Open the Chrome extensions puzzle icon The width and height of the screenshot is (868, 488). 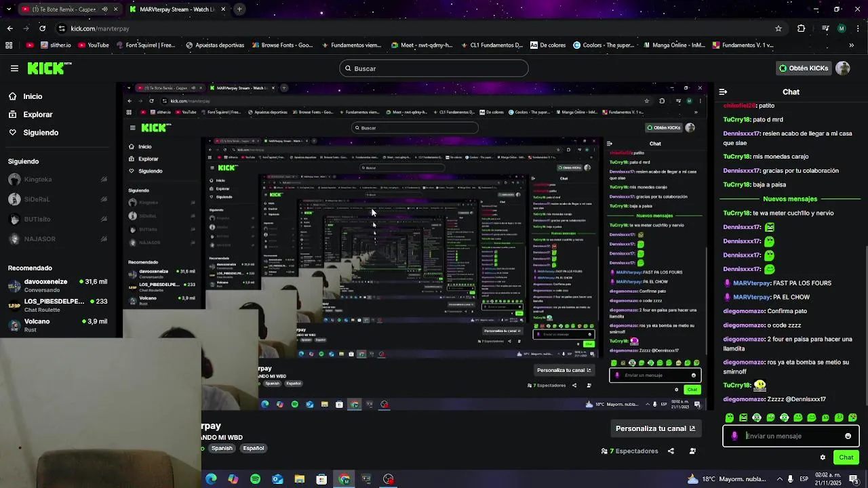[802, 28]
